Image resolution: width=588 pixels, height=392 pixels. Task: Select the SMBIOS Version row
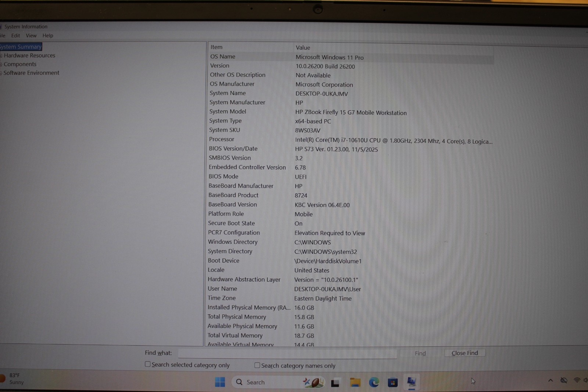coord(351,158)
